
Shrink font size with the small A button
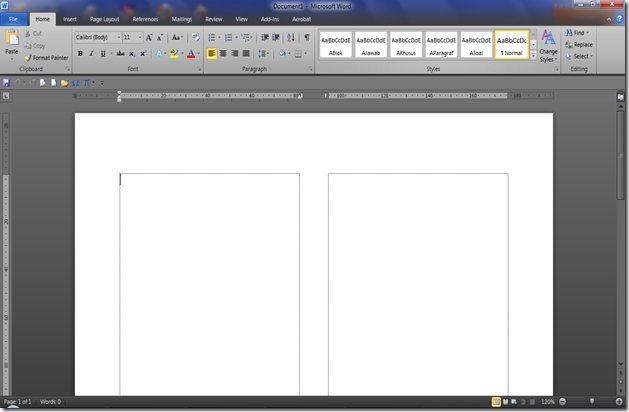(160, 37)
